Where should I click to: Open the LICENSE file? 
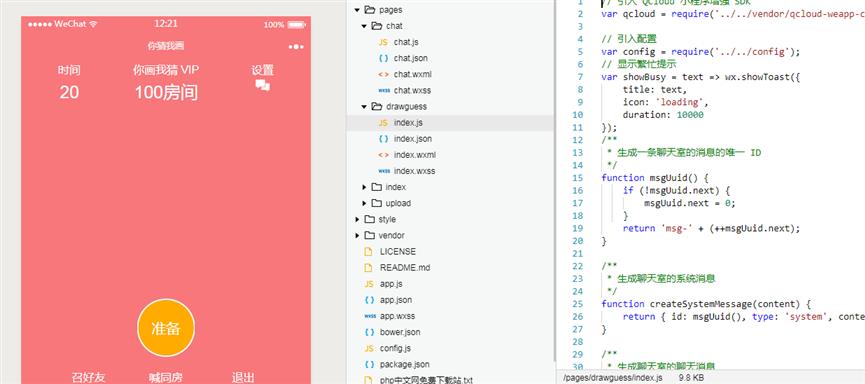click(x=398, y=252)
